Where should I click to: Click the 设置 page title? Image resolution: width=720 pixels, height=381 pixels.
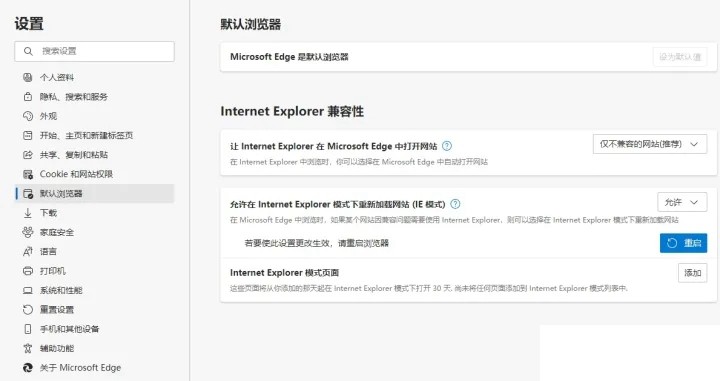29,23
